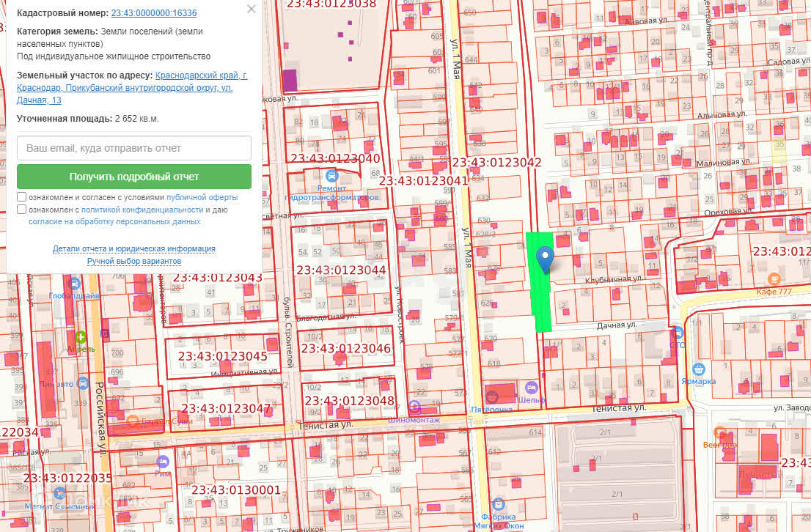811x532 pixels.
Task: Click cadastral block label 23:43:0123043
Action: point(219,278)
